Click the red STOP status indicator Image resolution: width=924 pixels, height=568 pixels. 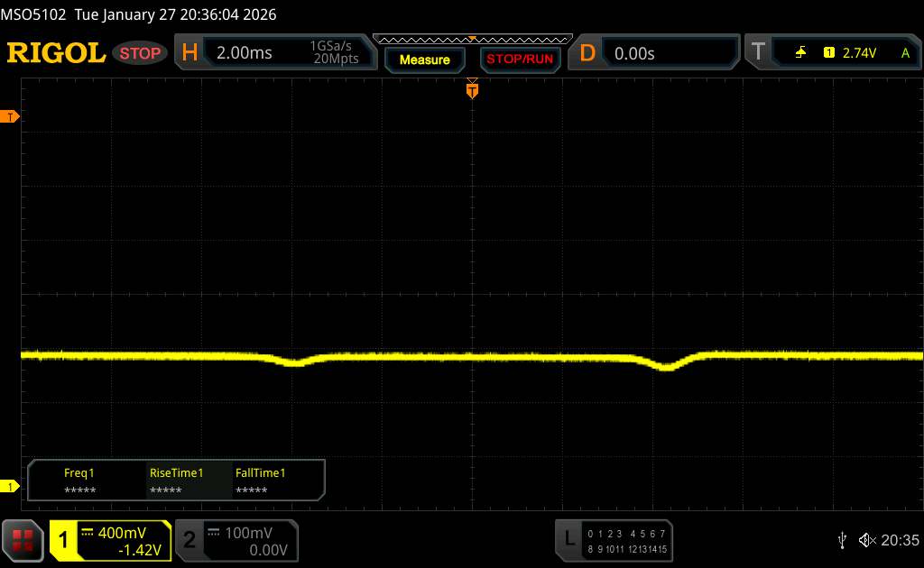[x=141, y=53]
